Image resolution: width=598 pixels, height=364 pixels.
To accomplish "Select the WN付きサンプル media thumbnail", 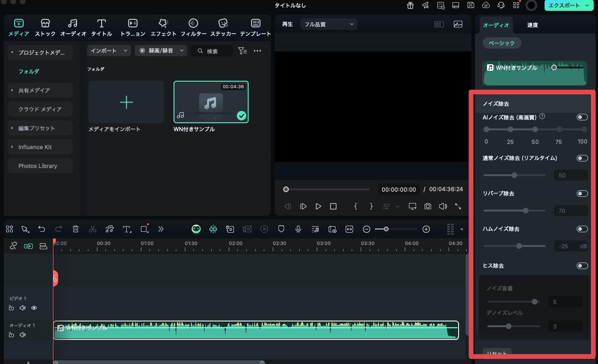I will (211, 102).
